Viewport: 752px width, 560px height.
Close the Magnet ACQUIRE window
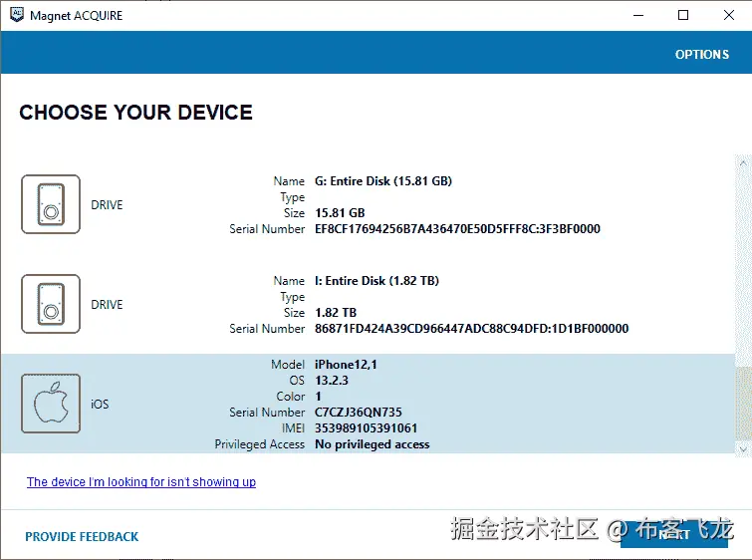click(x=728, y=15)
